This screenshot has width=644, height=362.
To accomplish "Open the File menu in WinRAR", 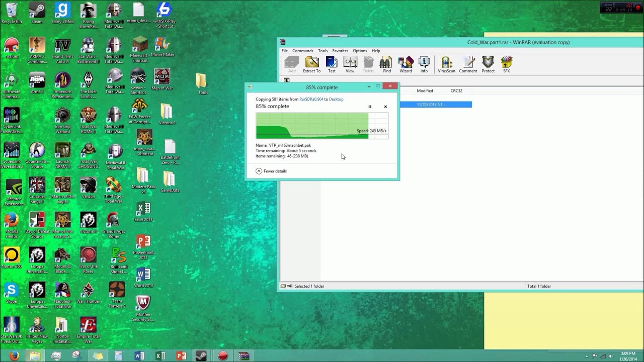I will 284,51.
